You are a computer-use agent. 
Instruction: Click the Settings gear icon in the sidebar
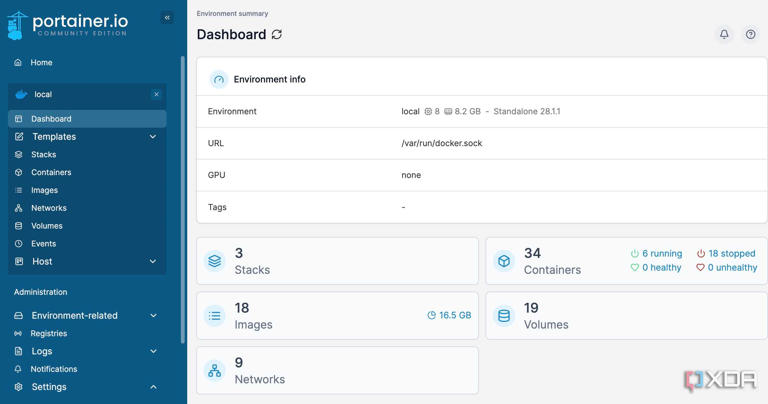point(18,387)
